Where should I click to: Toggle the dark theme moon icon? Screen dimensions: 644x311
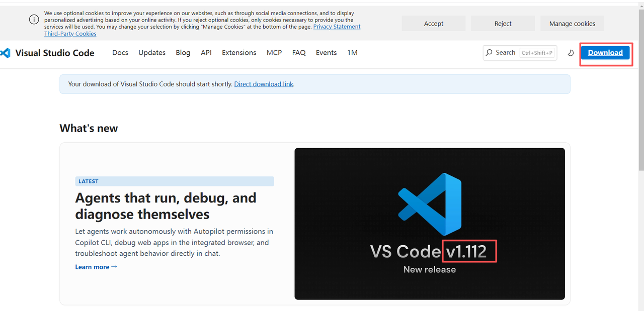[x=571, y=53]
